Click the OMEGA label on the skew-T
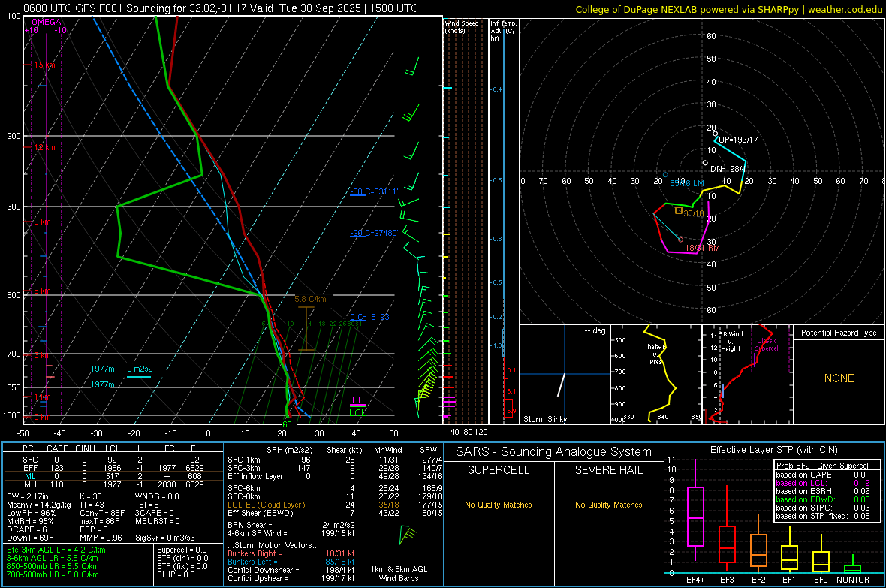The height and width of the screenshot is (588, 886). 46,22
